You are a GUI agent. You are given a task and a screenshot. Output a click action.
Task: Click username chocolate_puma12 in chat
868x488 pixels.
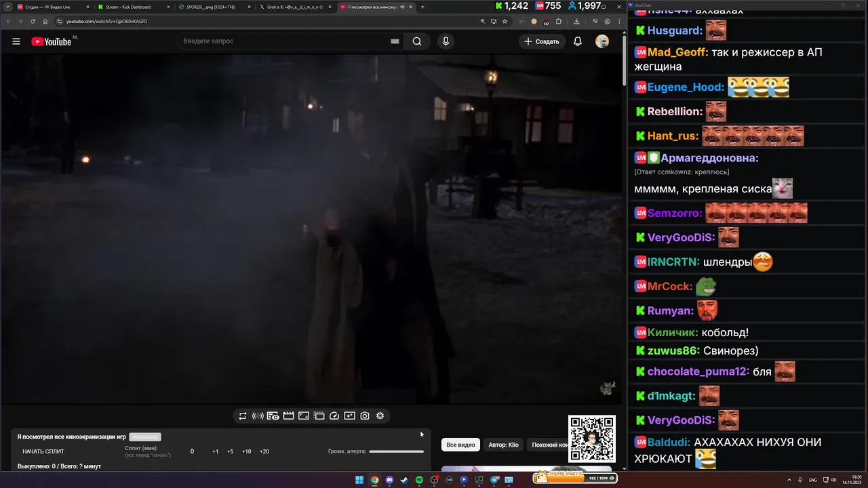pos(698,371)
